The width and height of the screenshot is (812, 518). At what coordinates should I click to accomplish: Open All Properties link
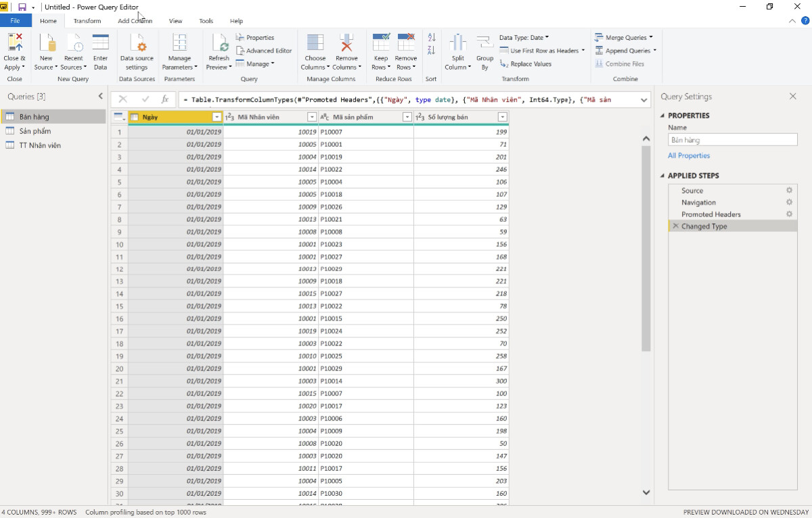(x=689, y=155)
